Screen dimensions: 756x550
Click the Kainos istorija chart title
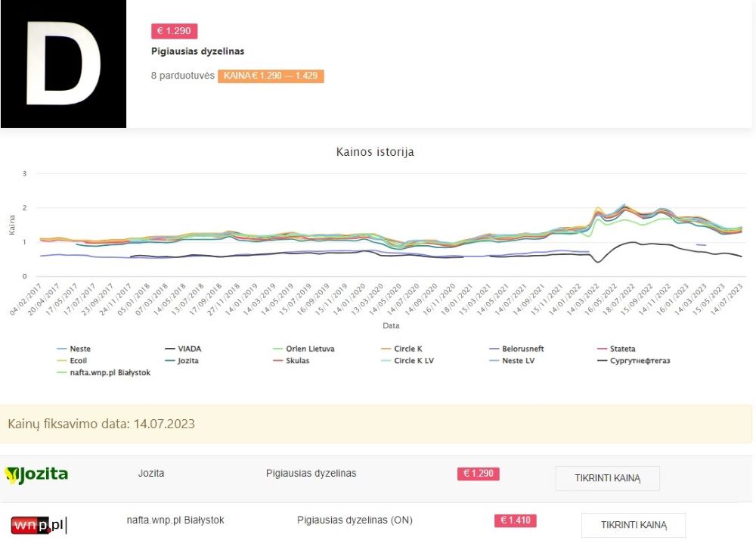[x=375, y=152]
